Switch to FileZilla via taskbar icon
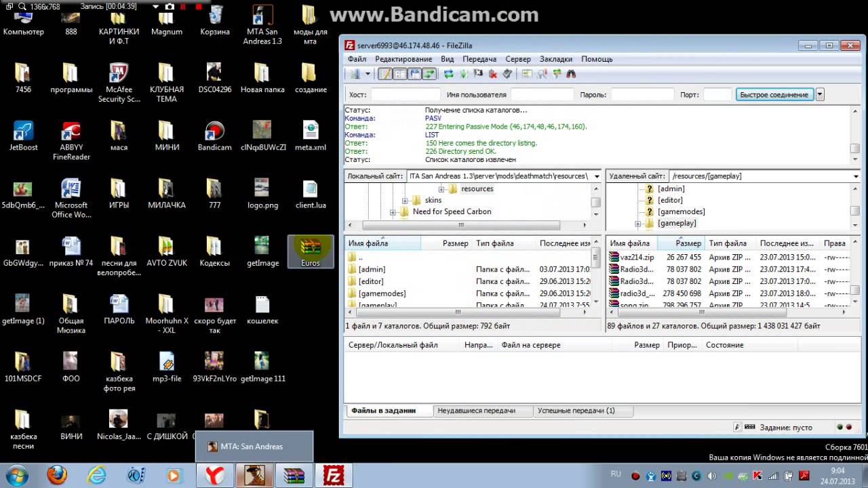This screenshot has width=868, height=488. (333, 475)
